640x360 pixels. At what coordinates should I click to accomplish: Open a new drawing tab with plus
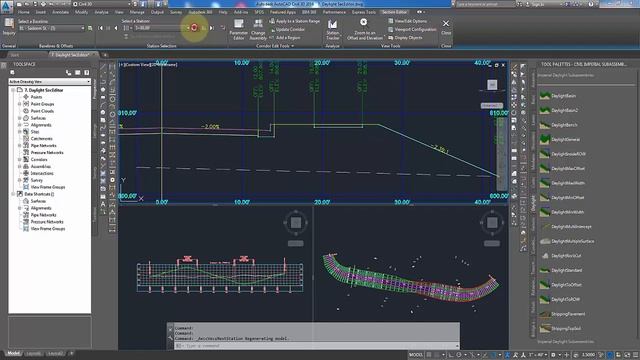[105, 55]
